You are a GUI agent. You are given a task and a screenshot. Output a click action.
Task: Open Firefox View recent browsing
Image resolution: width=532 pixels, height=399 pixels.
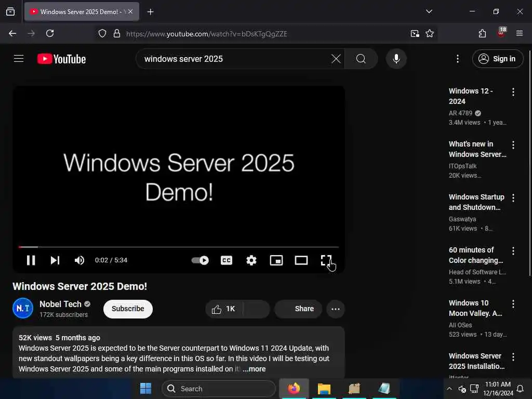(10, 11)
